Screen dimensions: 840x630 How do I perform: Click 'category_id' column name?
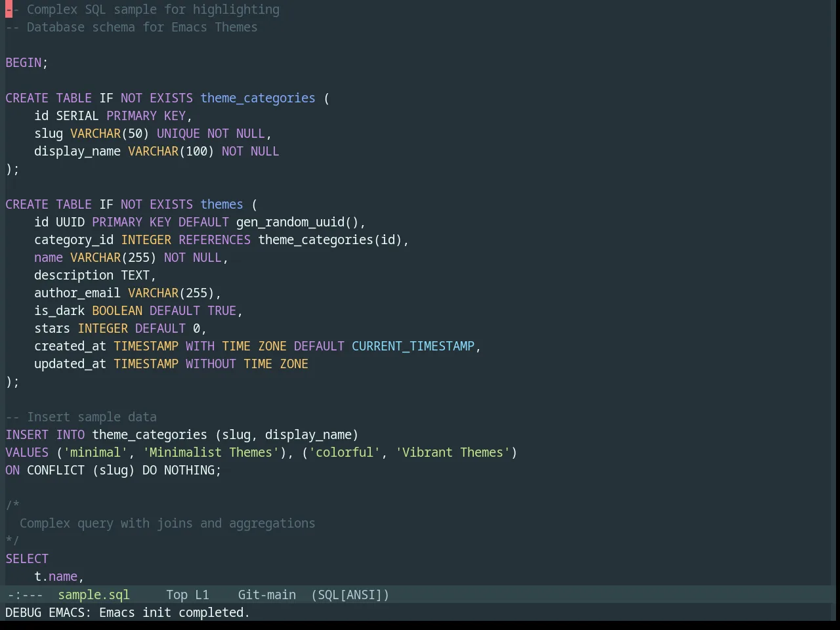(74, 240)
